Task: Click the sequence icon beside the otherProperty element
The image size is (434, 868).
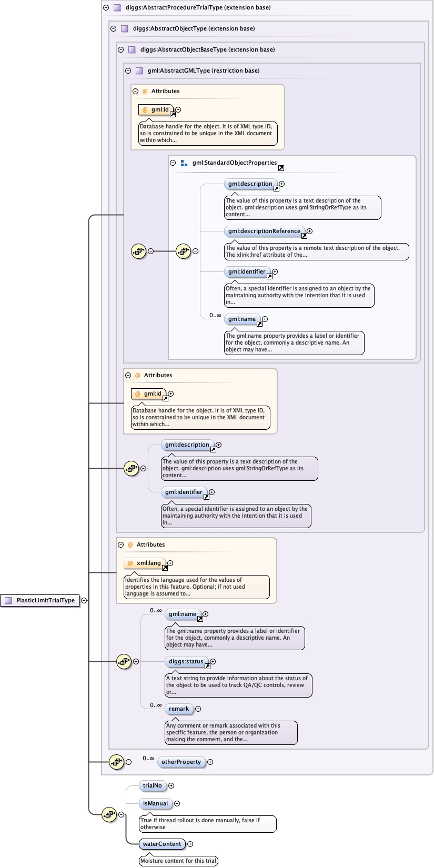Action: click(x=116, y=762)
